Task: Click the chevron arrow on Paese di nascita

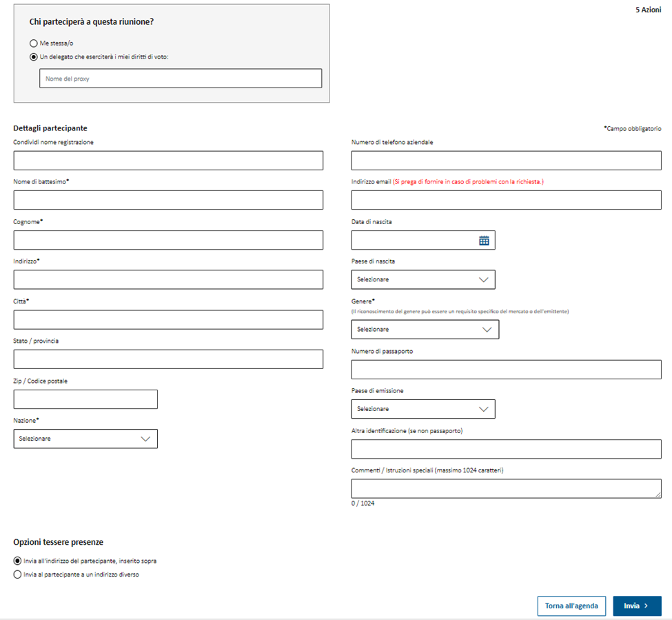Action: tap(483, 279)
